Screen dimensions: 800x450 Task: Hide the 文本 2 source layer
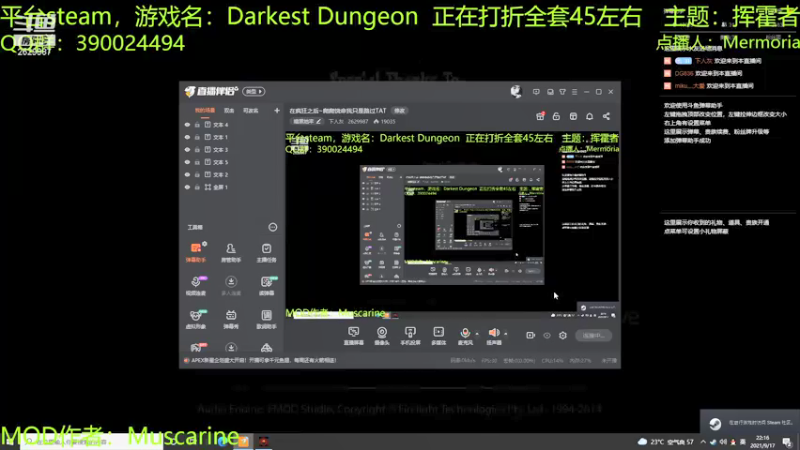tap(187, 174)
